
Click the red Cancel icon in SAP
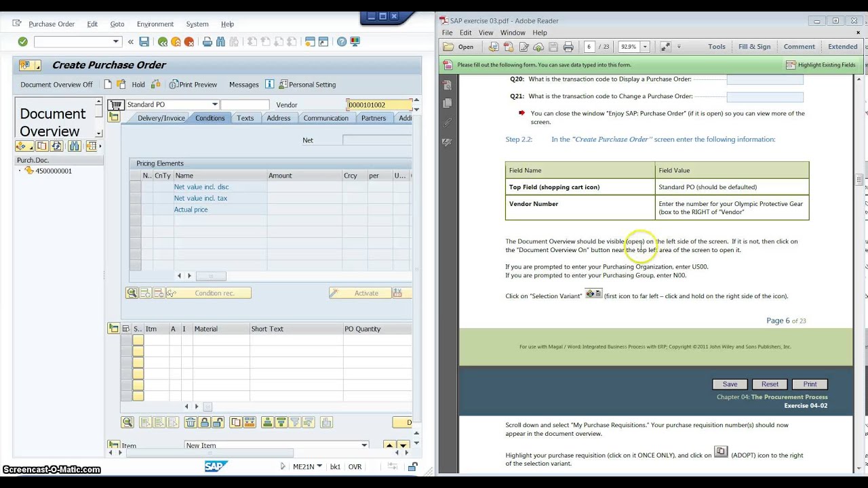189,42
